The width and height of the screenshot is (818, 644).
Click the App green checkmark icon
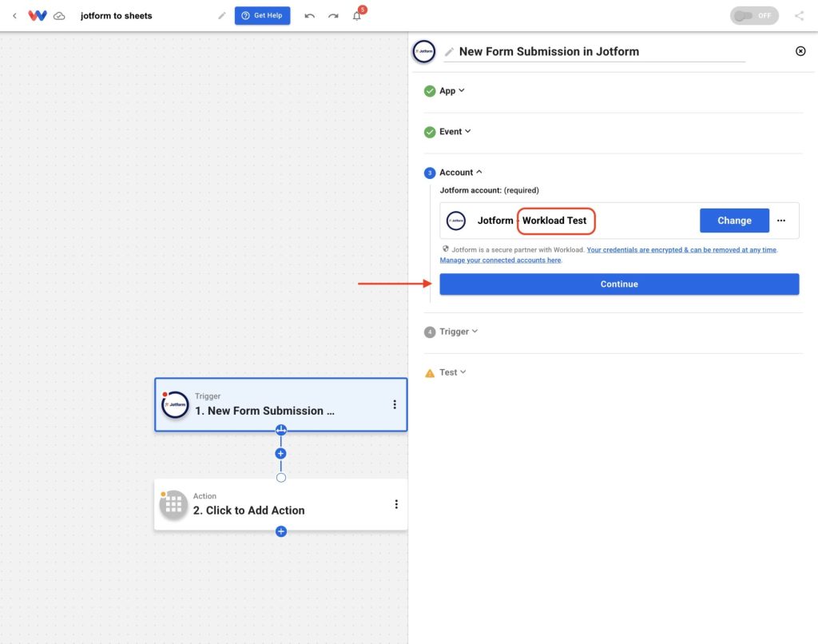pos(430,91)
